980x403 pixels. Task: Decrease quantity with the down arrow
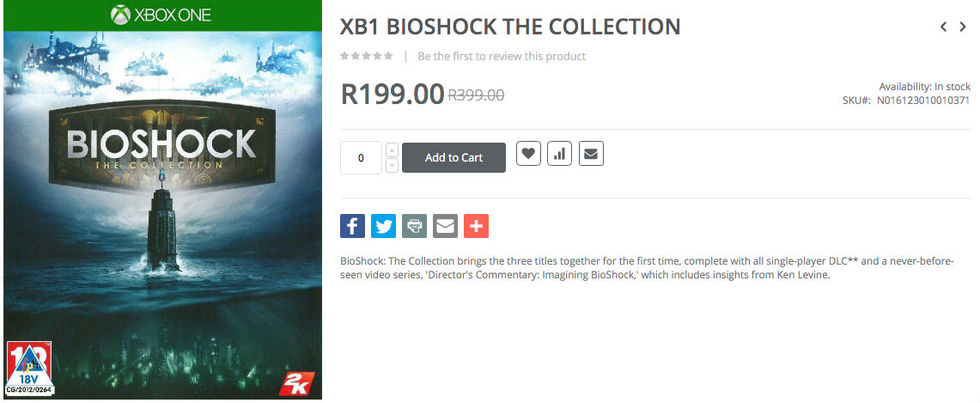click(393, 165)
